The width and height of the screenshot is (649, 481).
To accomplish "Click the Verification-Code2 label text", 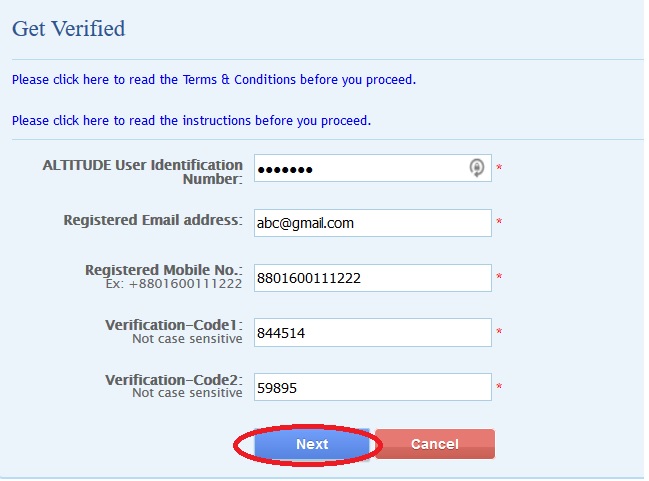I will pyautogui.click(x=173, y=380).
